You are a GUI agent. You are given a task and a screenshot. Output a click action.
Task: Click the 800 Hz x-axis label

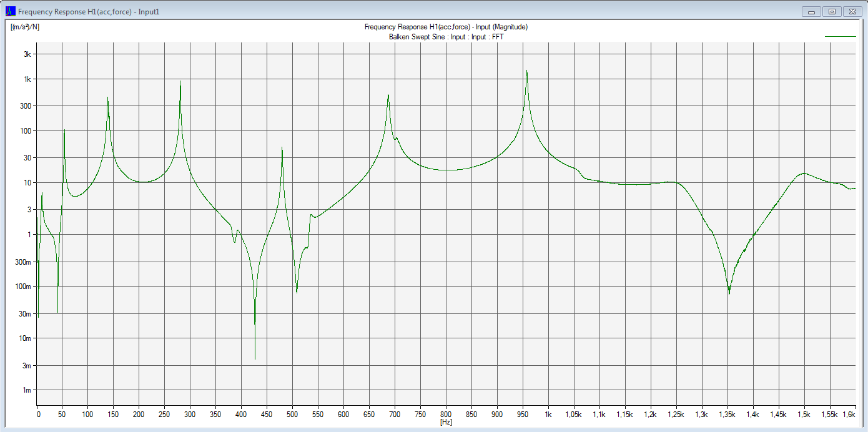point(446,415)
